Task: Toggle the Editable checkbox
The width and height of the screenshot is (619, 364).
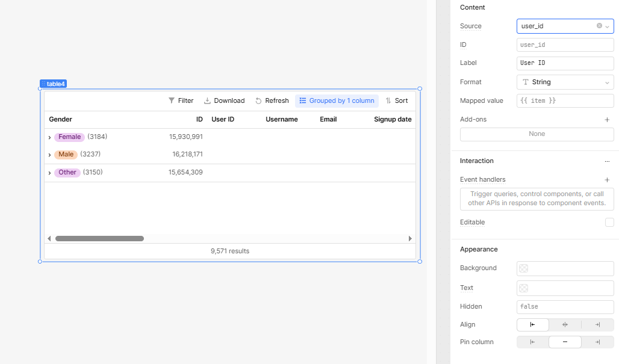Action: coord(609,223)
